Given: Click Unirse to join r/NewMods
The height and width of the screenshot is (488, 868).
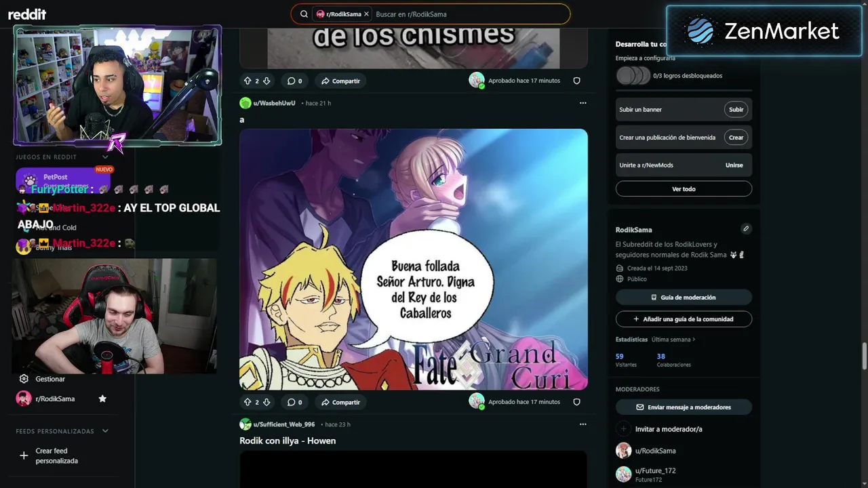Looking at the screenshot, I should point(734,165).
